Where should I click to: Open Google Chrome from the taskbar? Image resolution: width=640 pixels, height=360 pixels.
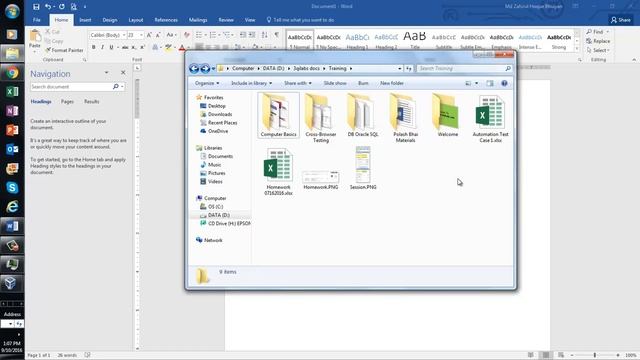coord(12,73)
